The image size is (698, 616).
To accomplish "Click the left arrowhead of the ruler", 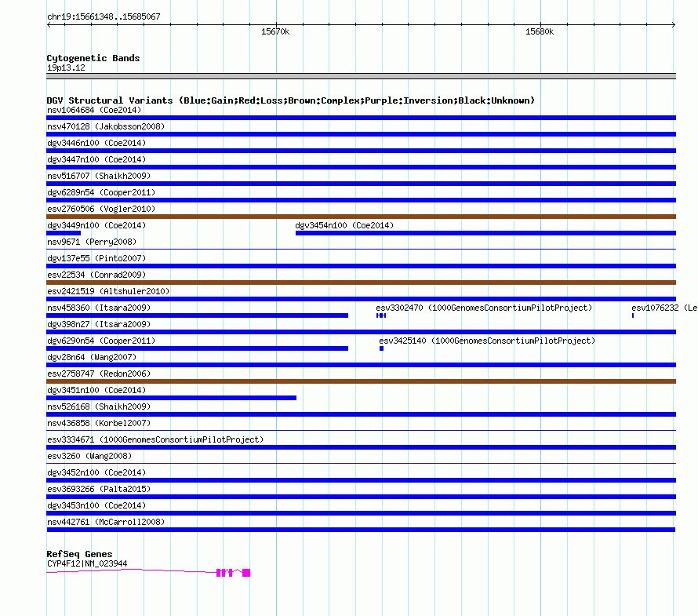I will tap(49, 25).
